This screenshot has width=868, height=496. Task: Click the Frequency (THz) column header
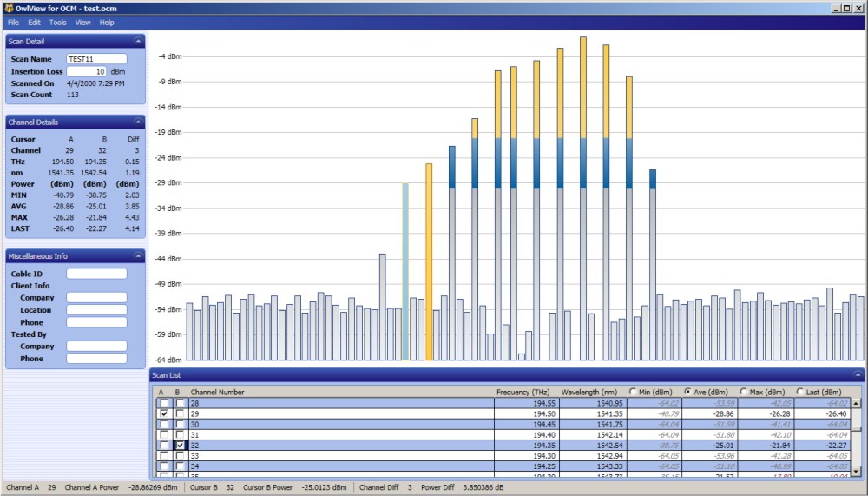coord(523,392)
